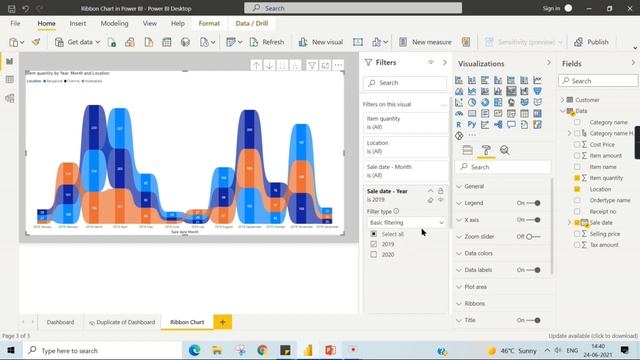Toggle the Title switch
Viewport: 640px width, 360px height.
tap(533, 320)
